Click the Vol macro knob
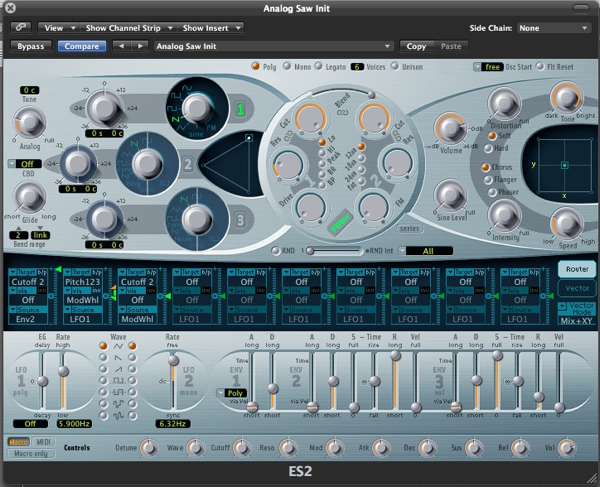 [566, 448]
